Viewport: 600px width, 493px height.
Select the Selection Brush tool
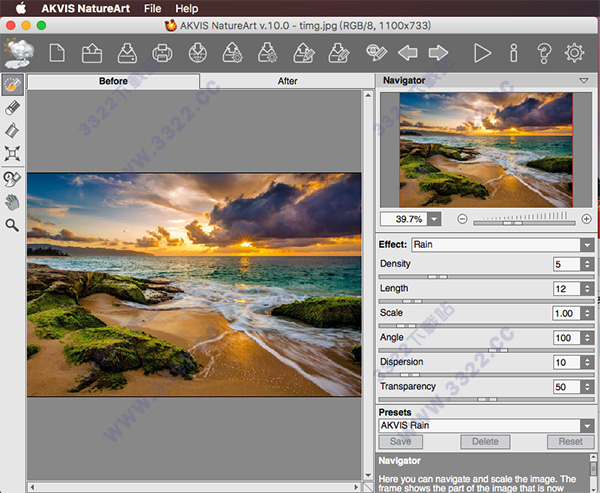(13, 85)
